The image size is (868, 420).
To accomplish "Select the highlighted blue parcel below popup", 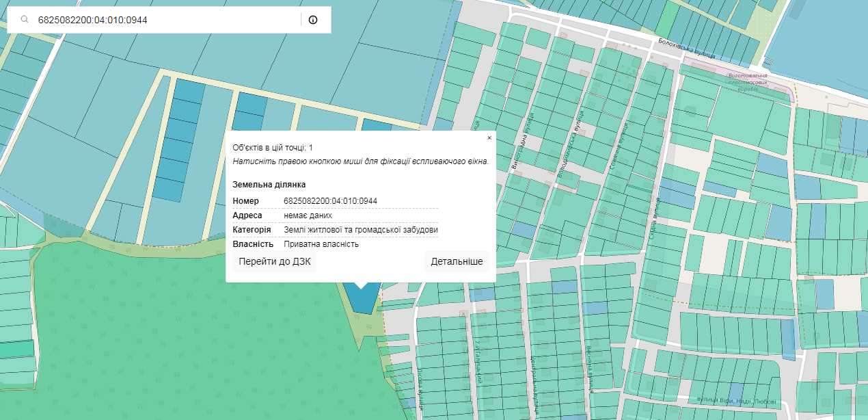I will (361, 300).
